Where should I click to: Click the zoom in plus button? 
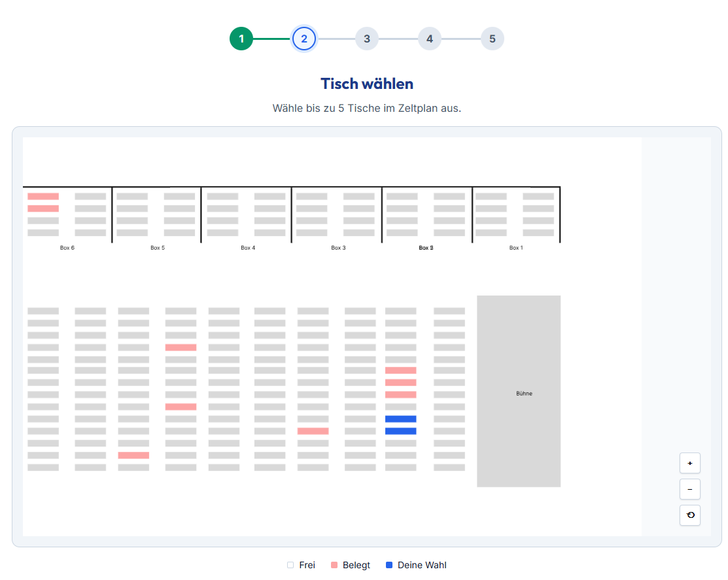[x=689, y=463]
